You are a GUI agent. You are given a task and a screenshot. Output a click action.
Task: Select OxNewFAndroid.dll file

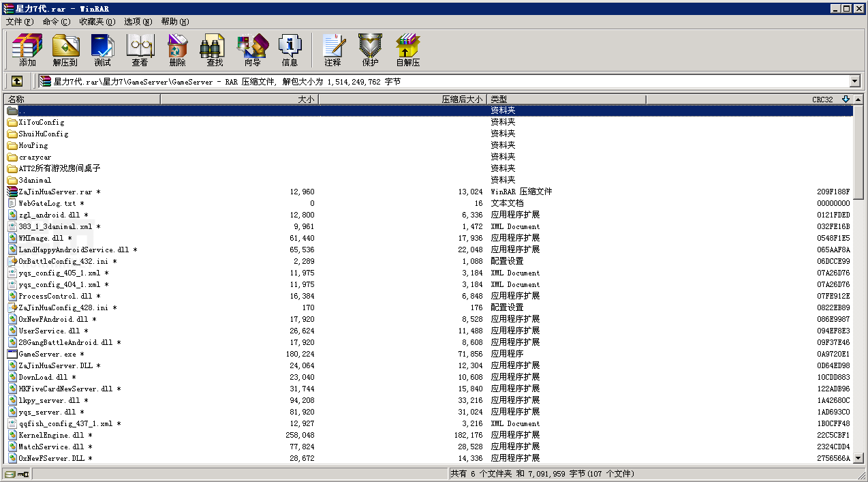[x=57, y=319]
